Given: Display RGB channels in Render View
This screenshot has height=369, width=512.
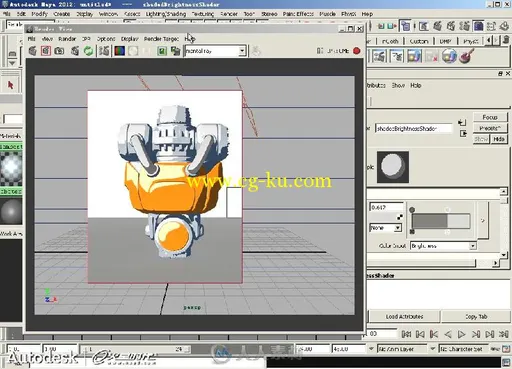Looking at the screenshot, I should (x=120, y=51).
